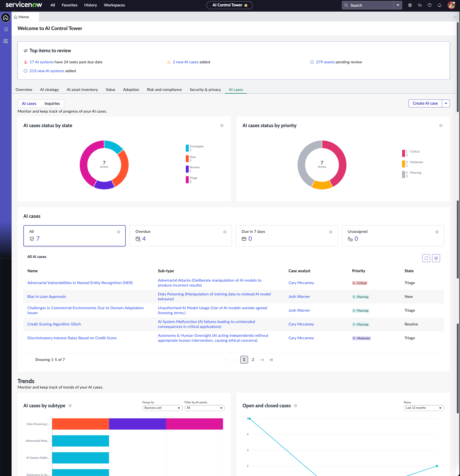Screen dimensions: 460x476
Task: Go to the next page arrow in pagination
Action: point(262,360)
